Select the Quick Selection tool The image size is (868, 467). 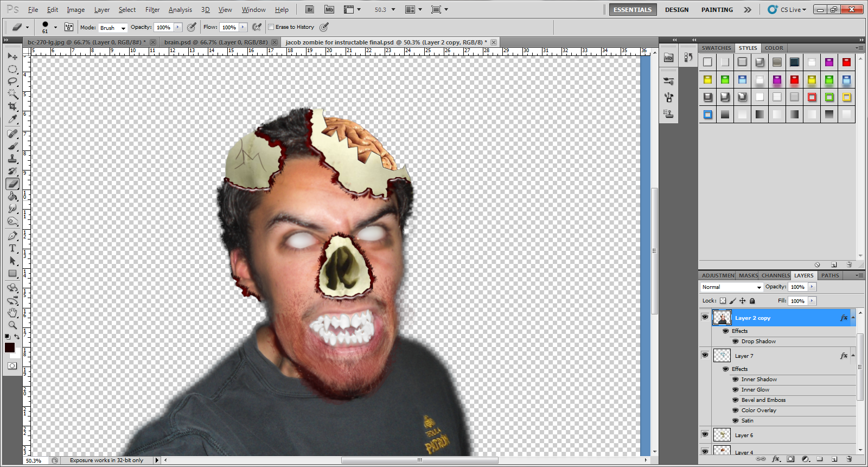(12, 94)
